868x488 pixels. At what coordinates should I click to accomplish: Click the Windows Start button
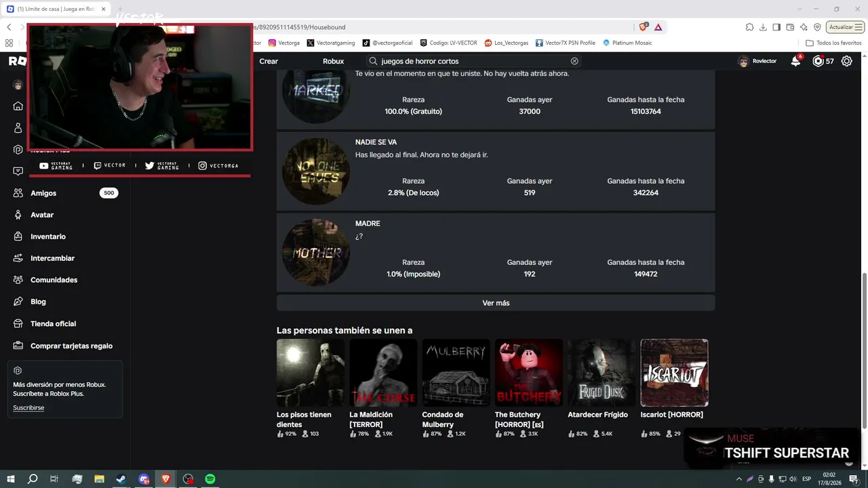click(10, 479)
